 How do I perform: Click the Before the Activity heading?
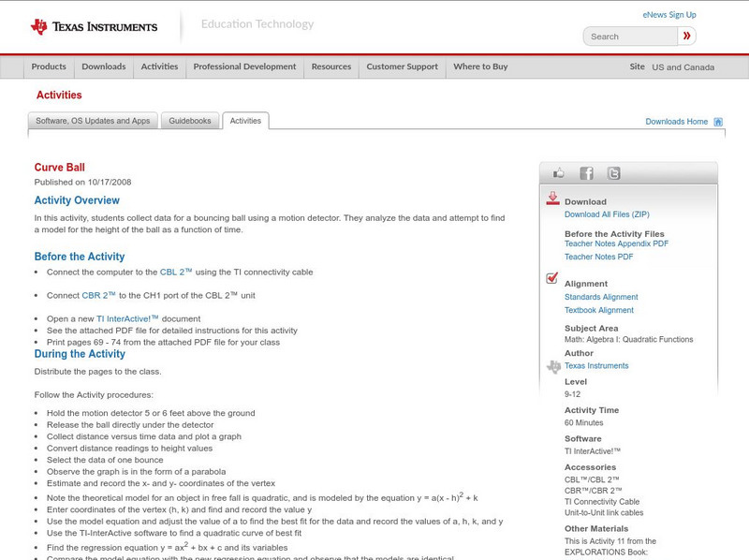80,257
